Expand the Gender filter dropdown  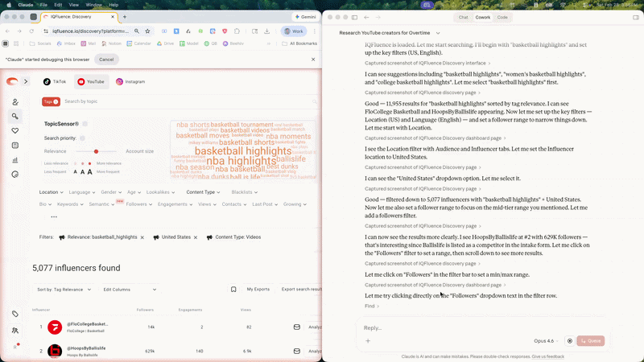click(x=111, y=192)
